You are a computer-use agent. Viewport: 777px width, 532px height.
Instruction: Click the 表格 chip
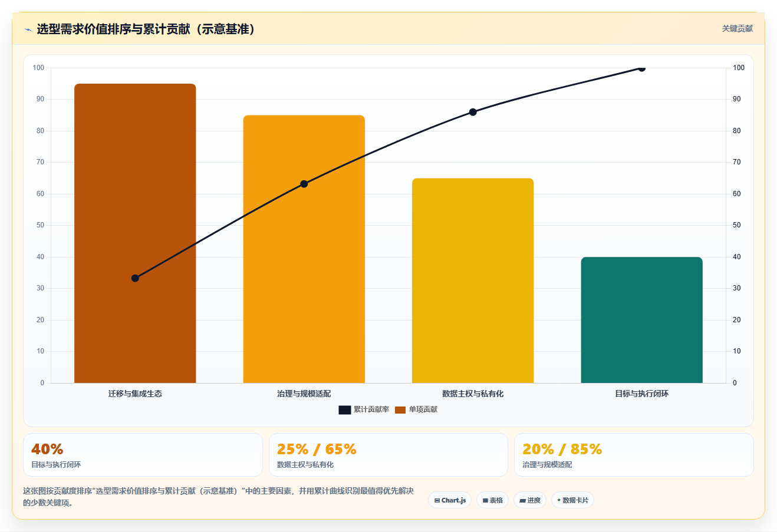[493, 500]
